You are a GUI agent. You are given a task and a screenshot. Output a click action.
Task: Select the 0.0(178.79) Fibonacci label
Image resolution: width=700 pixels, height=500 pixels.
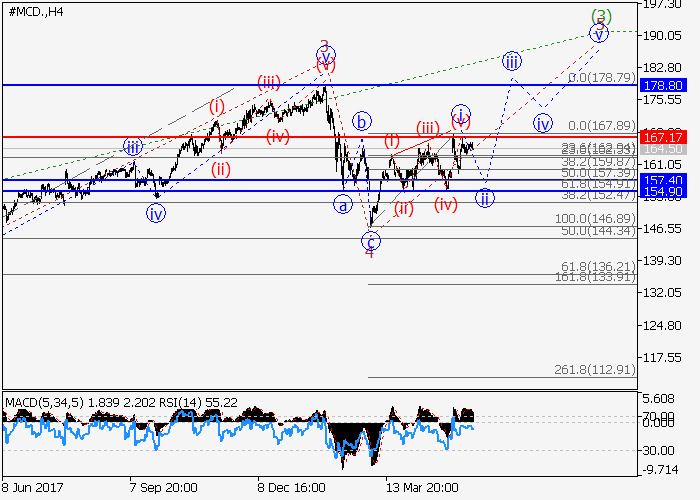[602, 77]
